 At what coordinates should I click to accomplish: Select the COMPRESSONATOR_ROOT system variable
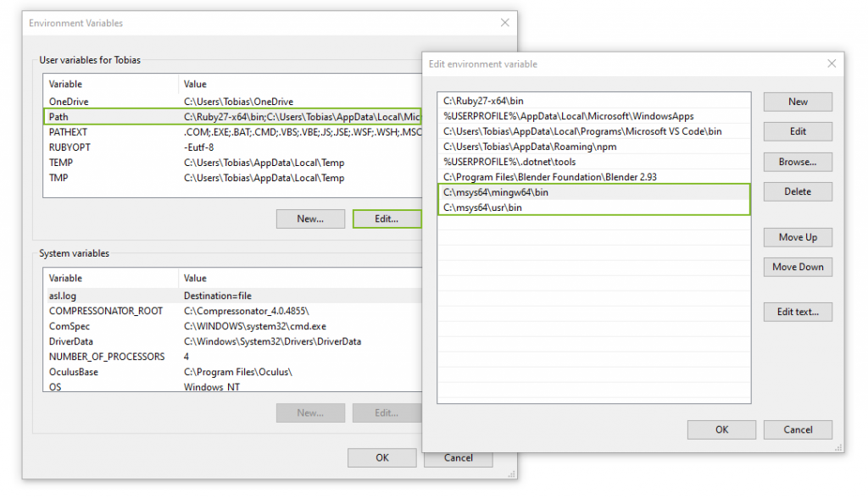point(232,311)
